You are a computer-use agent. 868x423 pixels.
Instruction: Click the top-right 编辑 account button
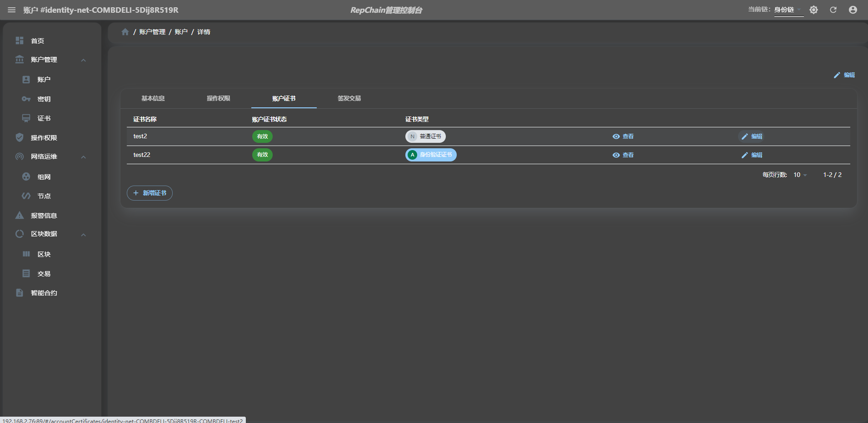point(844,75)
